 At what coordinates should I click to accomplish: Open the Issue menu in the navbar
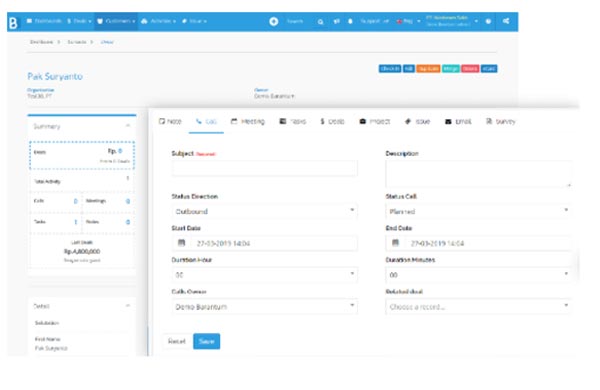tap(194, 21)
